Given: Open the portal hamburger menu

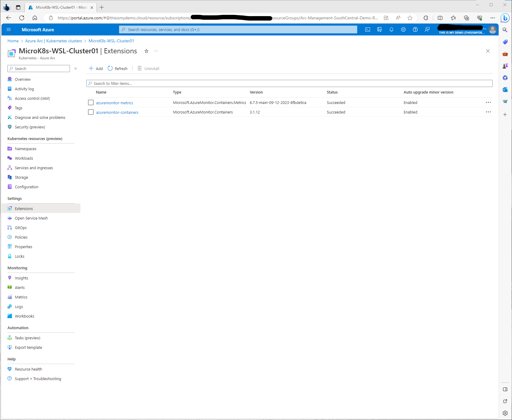Looking at the screenshot, I should pos(9,29).
